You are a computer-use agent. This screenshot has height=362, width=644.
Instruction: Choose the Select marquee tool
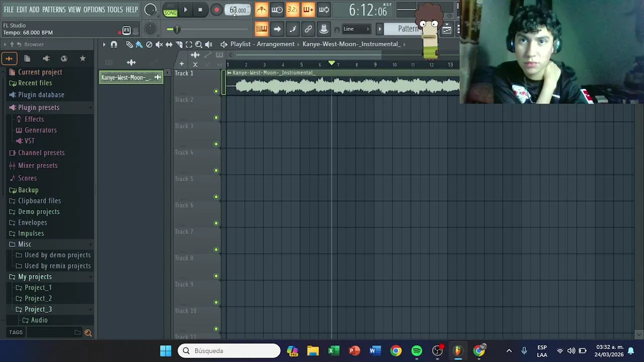189,44
